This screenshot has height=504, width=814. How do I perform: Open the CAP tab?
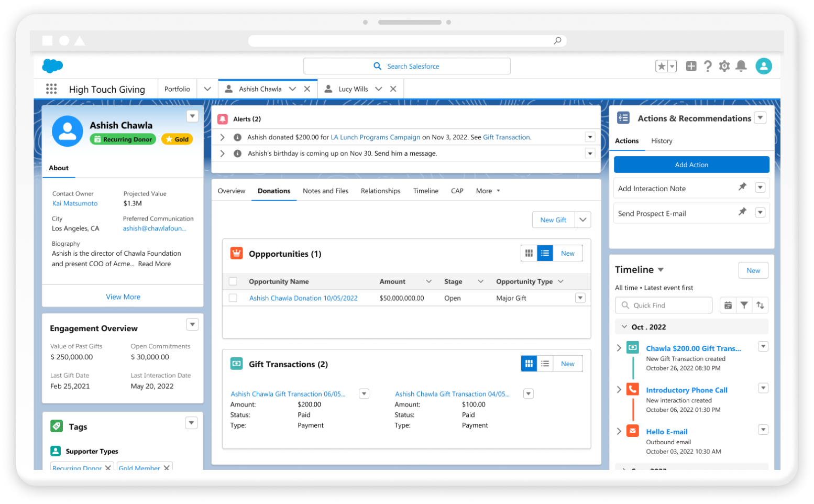click(457, 191)
